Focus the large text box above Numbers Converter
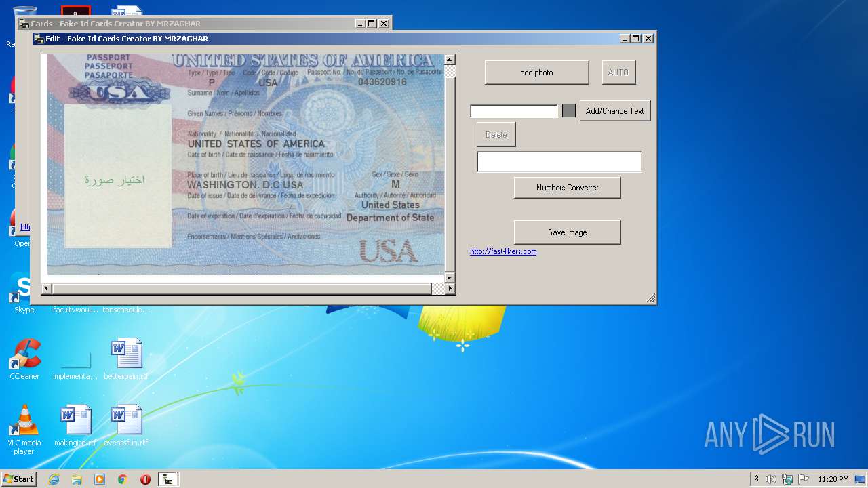868x488 pixels. click(x=559, y=162)
